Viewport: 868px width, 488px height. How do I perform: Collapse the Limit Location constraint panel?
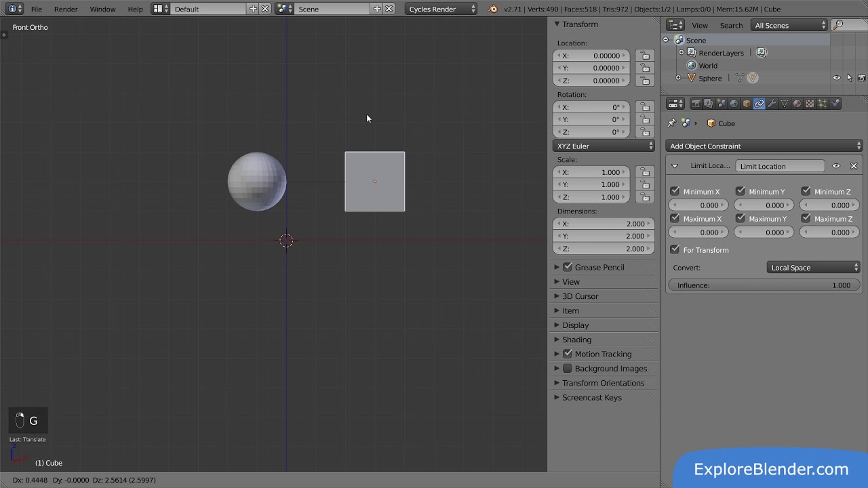(675, 166)
